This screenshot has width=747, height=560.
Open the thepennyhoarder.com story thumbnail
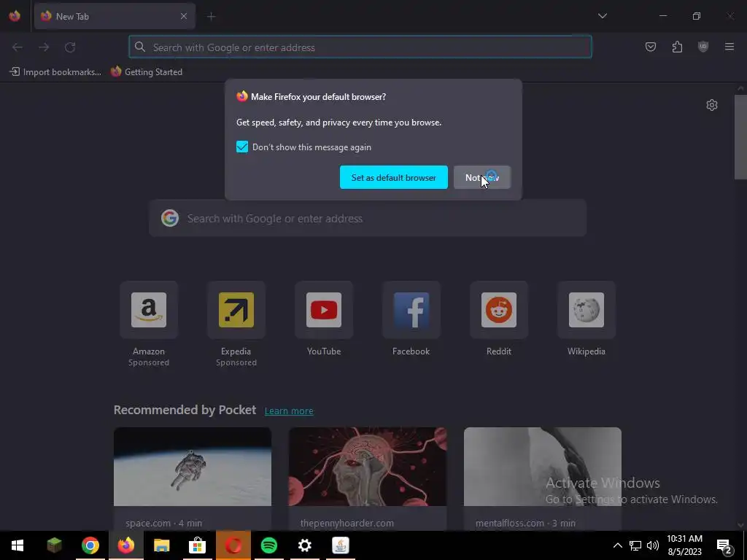(x=368, y=467)
